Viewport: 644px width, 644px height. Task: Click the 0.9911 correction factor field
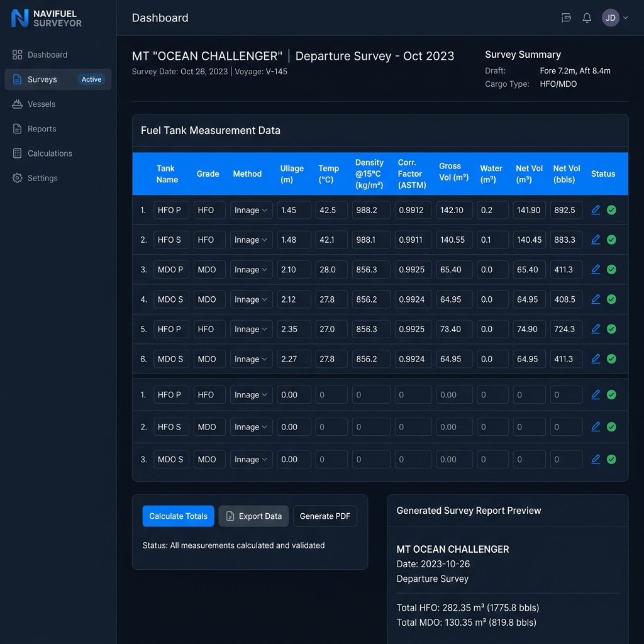click(413, 240)
